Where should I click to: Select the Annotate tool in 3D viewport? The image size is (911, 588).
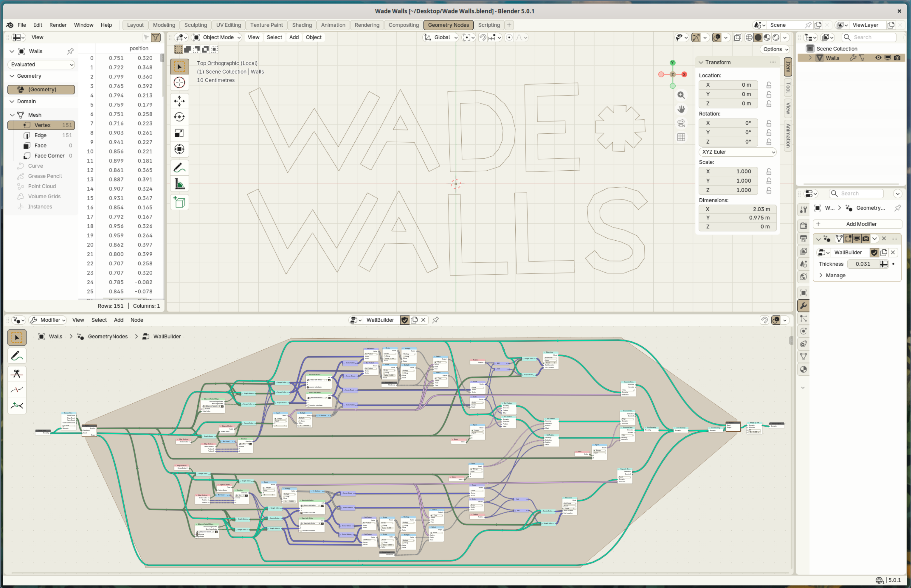(x=179, y=168)
